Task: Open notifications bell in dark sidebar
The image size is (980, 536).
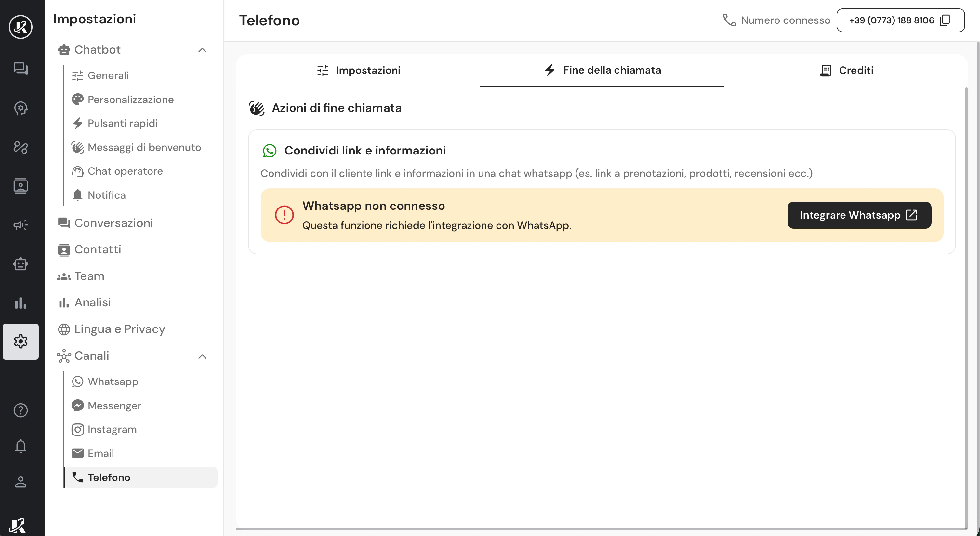Action: [20, 446]
